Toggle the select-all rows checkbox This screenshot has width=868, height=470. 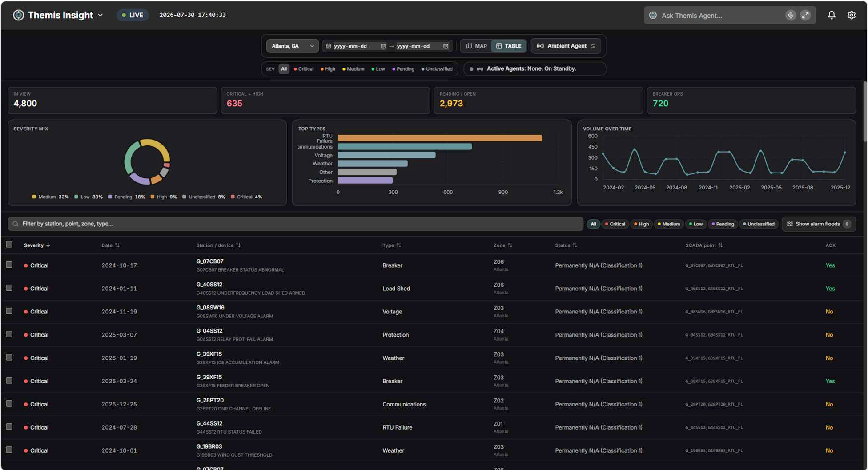tap(9, 244)
